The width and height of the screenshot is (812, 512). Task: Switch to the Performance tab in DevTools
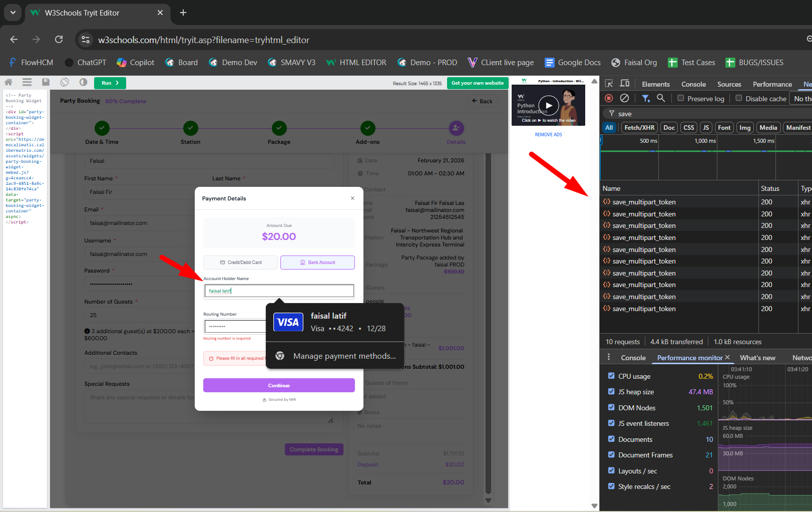pos(772,84)
